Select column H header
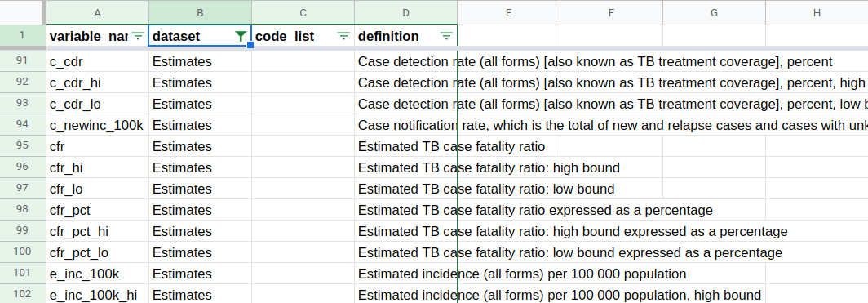 [817, 12]
